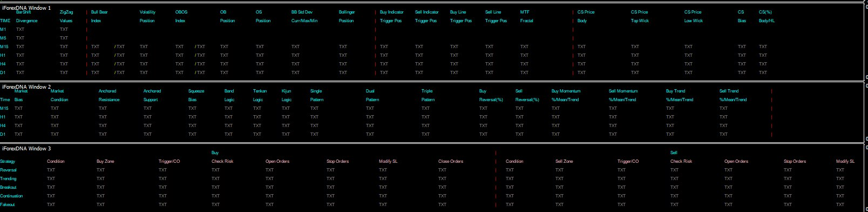The height and width of the screenshot is (212, 868).
Task: Click the Triple Pattern column header
Action: point(428,95)
